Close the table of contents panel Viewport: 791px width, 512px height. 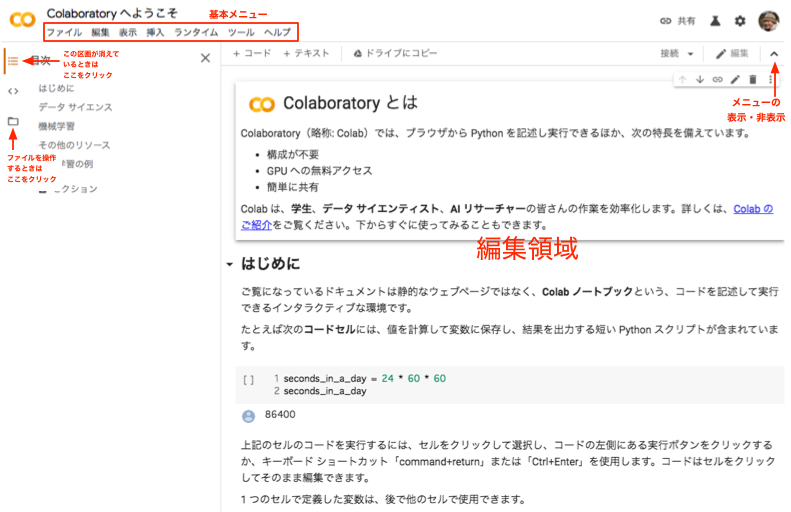pyautogui.click(x=205, y=58)
